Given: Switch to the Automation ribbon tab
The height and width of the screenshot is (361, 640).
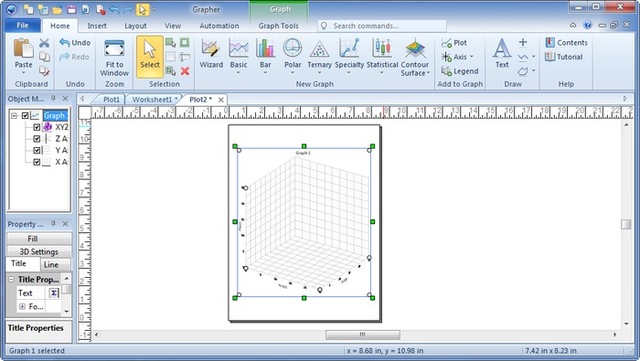Looking at the screenshot, I should 219,26.
